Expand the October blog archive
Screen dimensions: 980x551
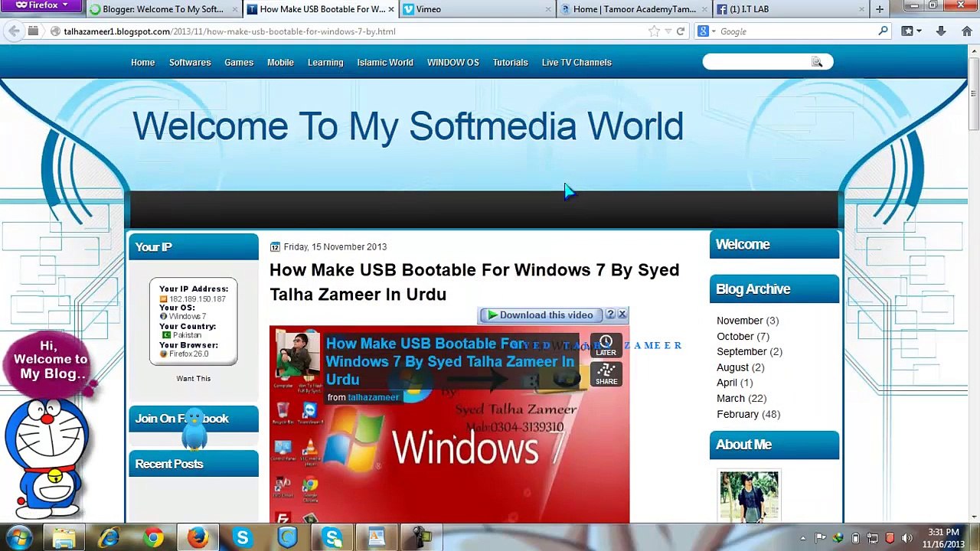[x=735, y=336]
